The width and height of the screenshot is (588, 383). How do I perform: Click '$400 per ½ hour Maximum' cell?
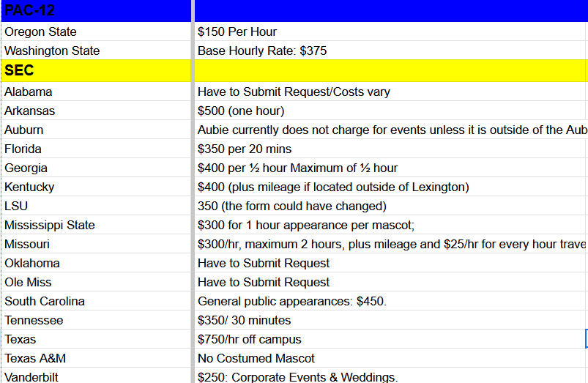tap(391, 168)
